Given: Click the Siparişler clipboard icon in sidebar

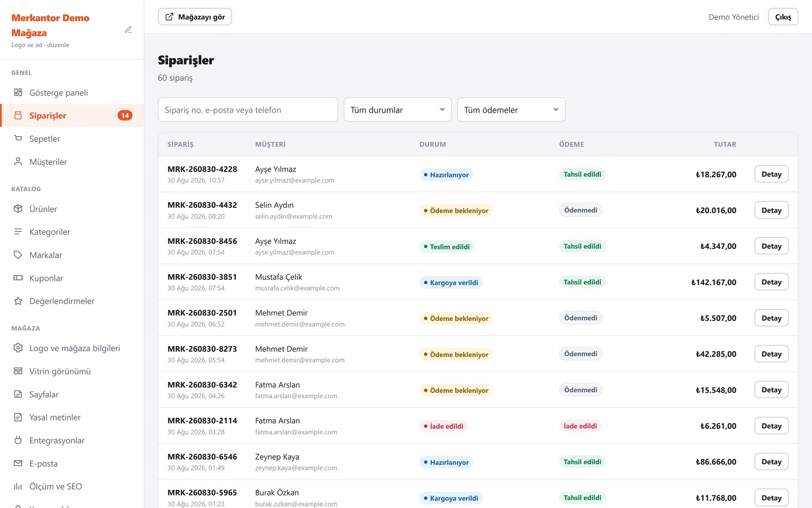Looking at the screenshot, I should click(18, 115).
